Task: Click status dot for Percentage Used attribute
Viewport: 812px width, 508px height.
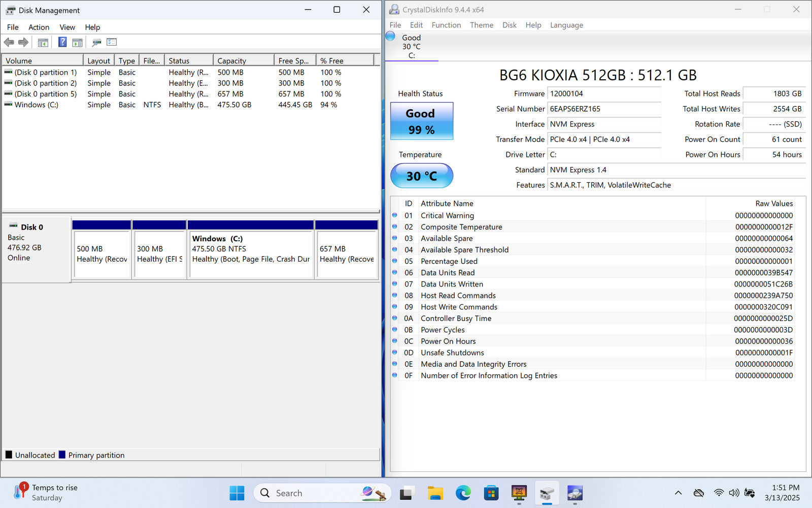Action: pos(395,261)
